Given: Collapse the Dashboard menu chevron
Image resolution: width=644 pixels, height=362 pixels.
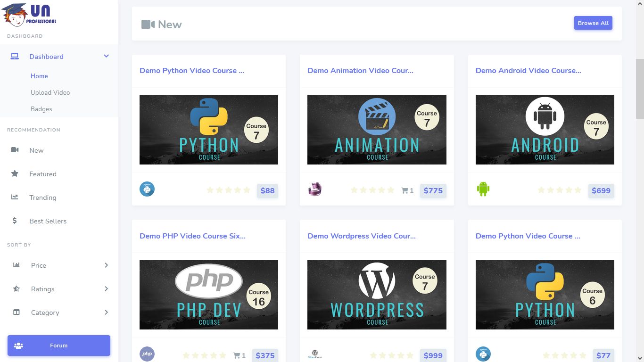Looking at the screenshot, I should (x=107, y=56).
